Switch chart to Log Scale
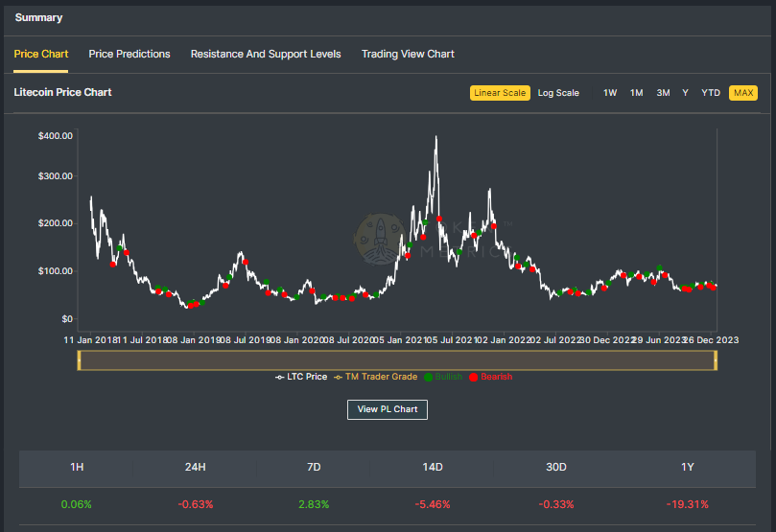Screen dimensions: 776x532 tap(557, 93)
